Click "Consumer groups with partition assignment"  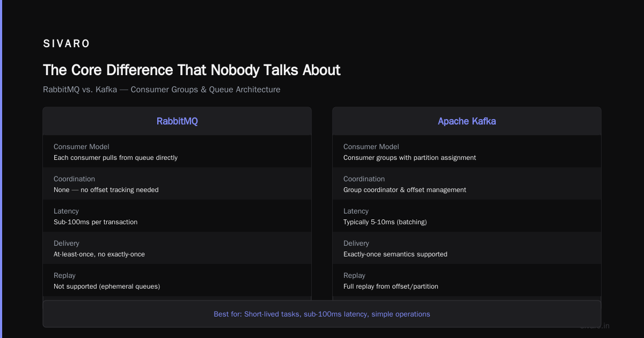pyautogui.click(x=409, y=158)
